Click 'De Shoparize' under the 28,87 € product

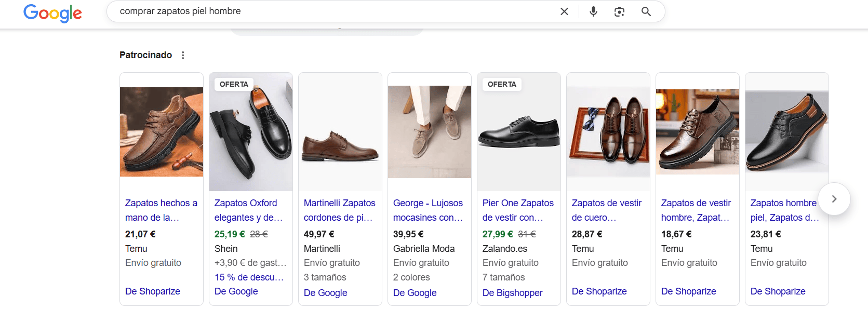click(x=599, y=291)
